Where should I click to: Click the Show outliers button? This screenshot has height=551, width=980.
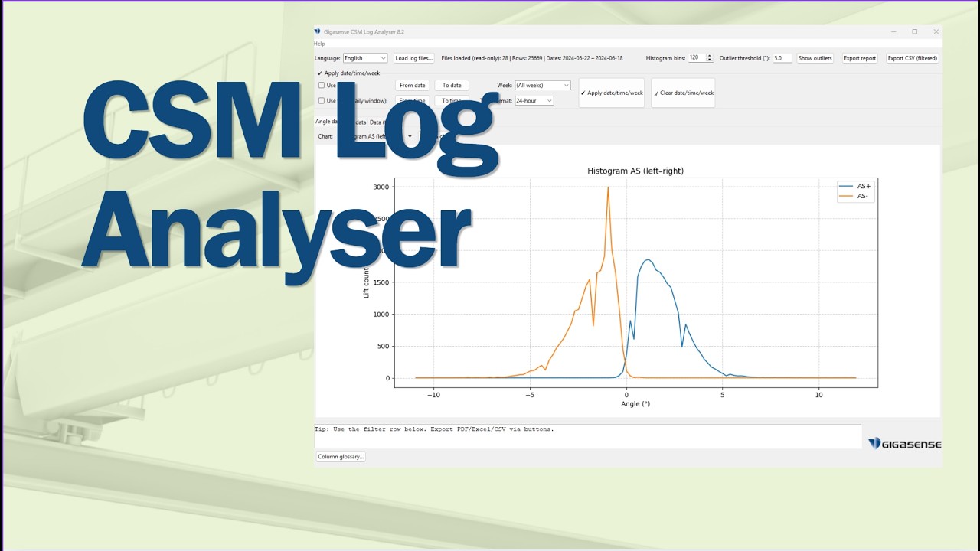pos(815,58)
